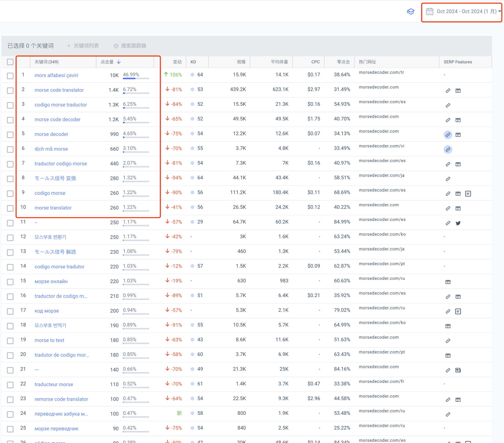
Task: Check the morse code translator row checkbox
Action: (10, 91)
